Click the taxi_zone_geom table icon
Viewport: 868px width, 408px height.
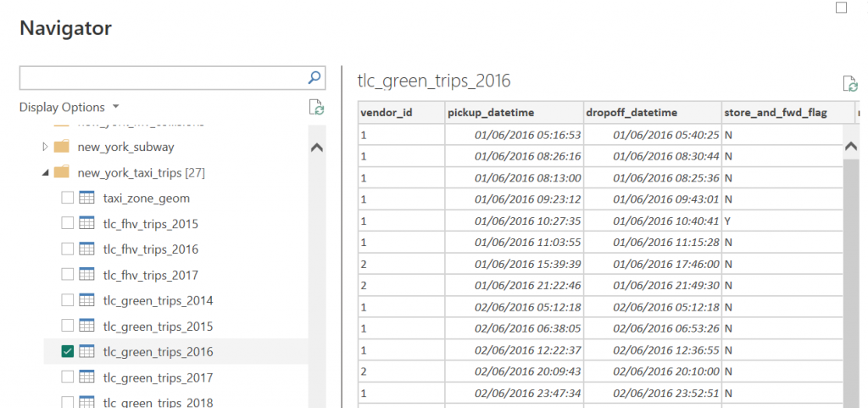click(86, 198)
